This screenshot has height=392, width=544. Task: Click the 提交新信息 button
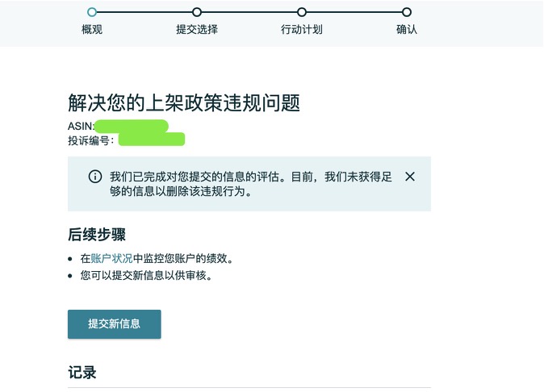click(114, 324)
